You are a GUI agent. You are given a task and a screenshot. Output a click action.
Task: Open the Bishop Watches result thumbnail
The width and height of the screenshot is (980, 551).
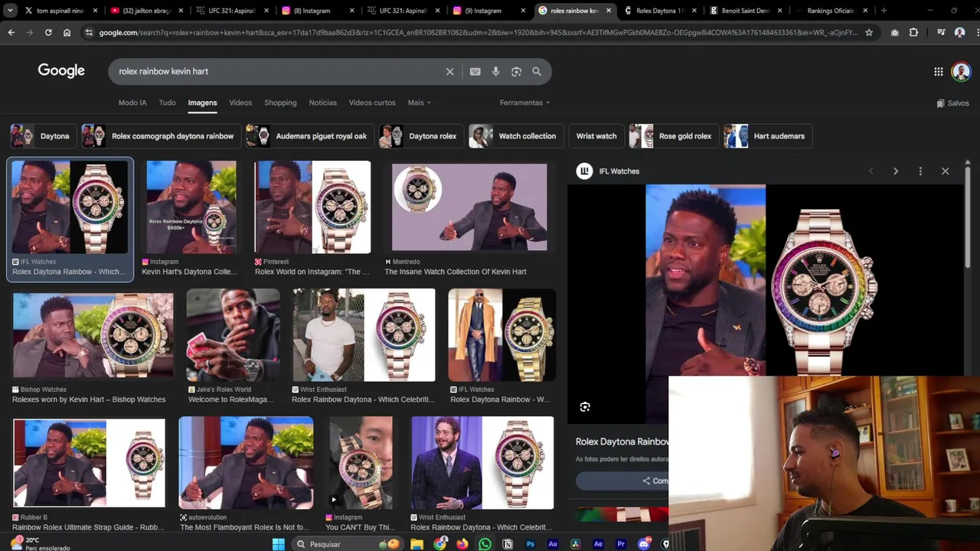click(x=93, y=335)
